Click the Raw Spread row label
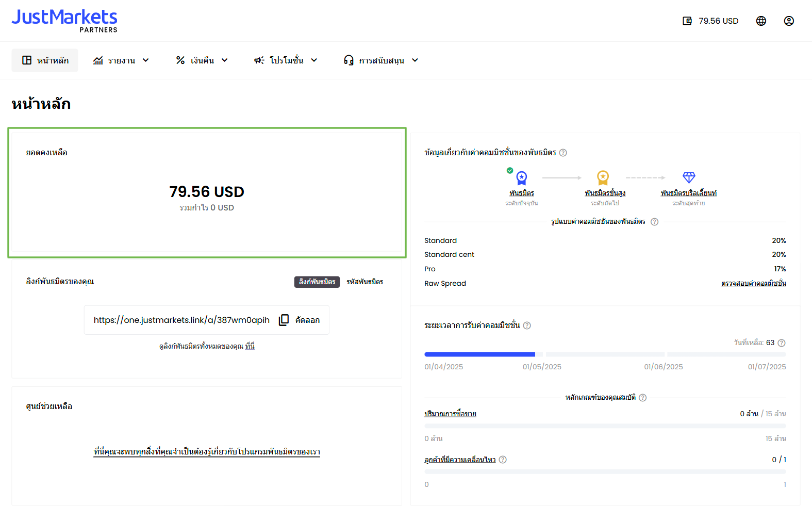 (445, 283)
